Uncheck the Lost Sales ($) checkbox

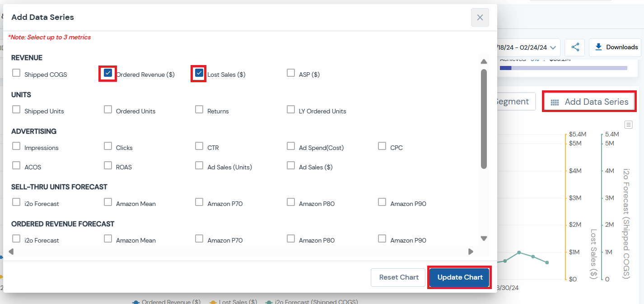pos(199,73)
